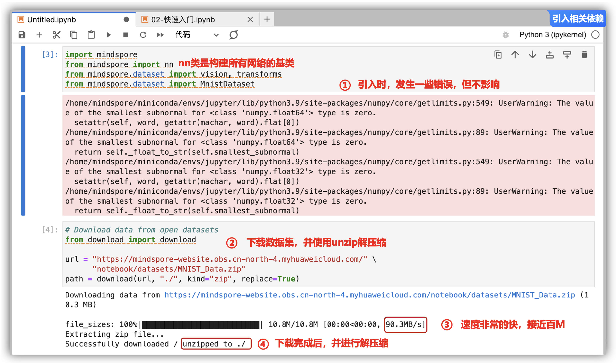616x364 pixels.
Task: Click the render-side-by-side circular icon
Action: 234,35
